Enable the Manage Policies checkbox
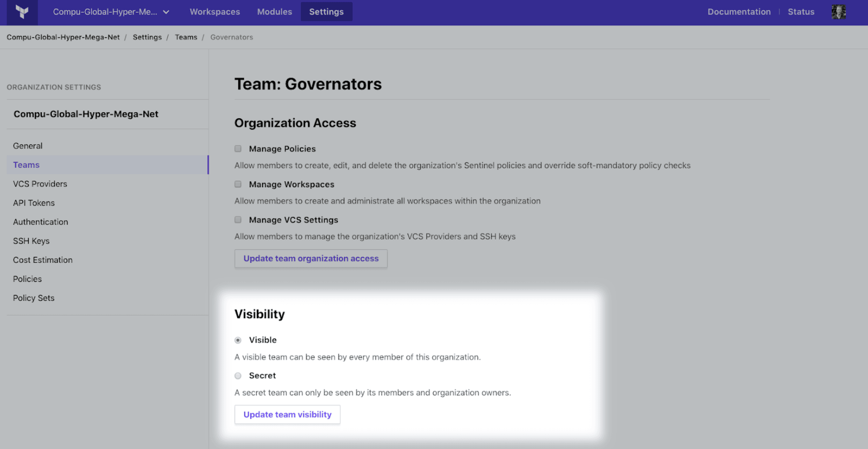 tap(238, 148)
